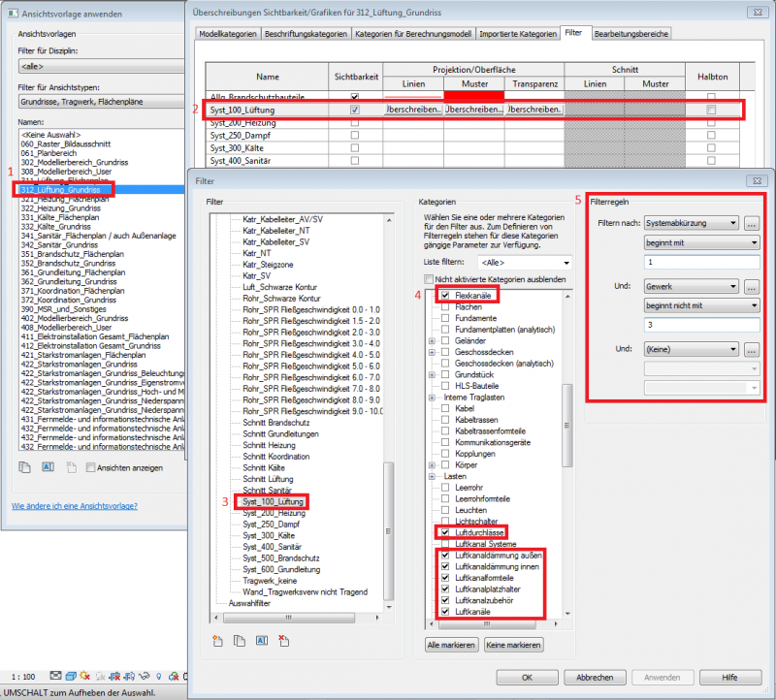
Task: Click the '...' button next to Gewerk
Action: pyautogui.click(x=753, y=287)
